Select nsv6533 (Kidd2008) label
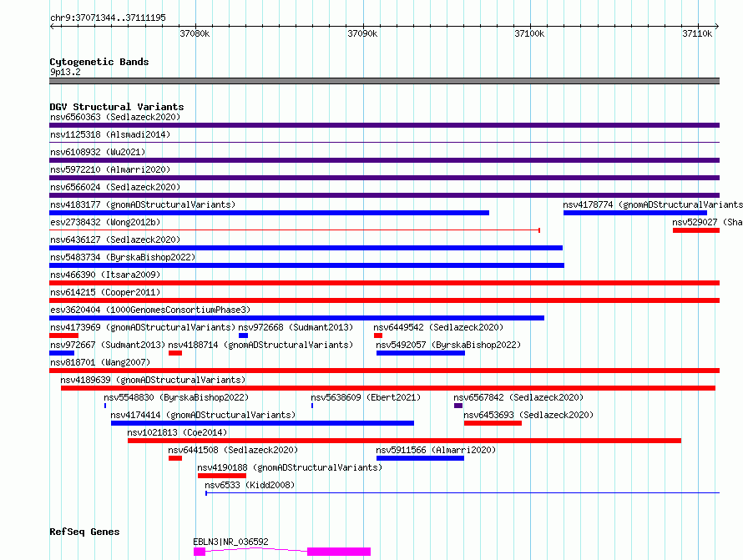 pyautogui.click(x=250, y=485)
